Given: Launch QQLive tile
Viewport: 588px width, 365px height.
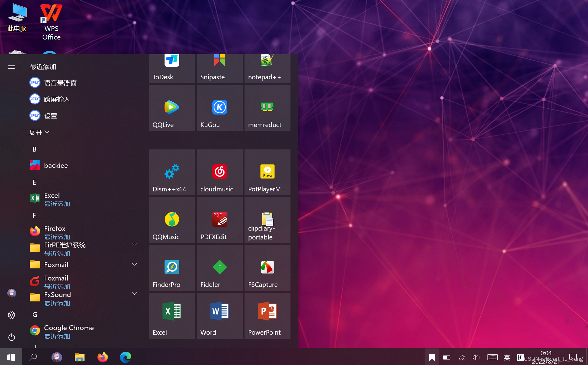Looking at the screenshot, I should (x=172, y=108).
